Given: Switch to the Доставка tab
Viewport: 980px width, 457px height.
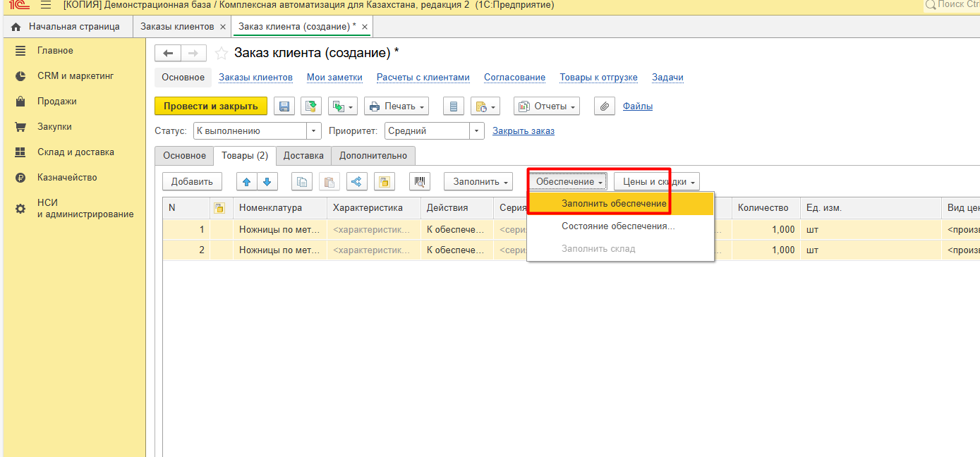Looking at the screenshot, I should click(x=303, y=156).
